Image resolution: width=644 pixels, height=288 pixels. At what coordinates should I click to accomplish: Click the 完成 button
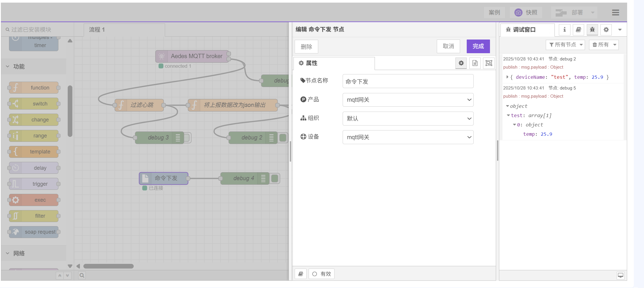tap(478, 46)
